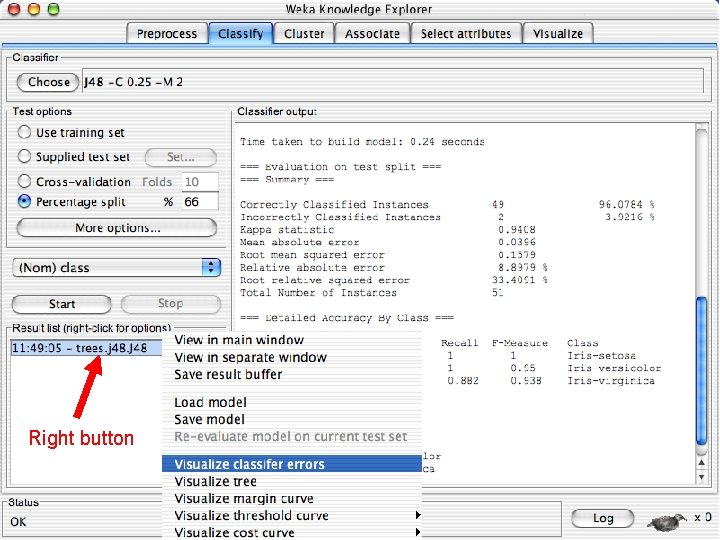Choose View in separate window
Viewport: 720px width, 540px height.
pos(292,357)
